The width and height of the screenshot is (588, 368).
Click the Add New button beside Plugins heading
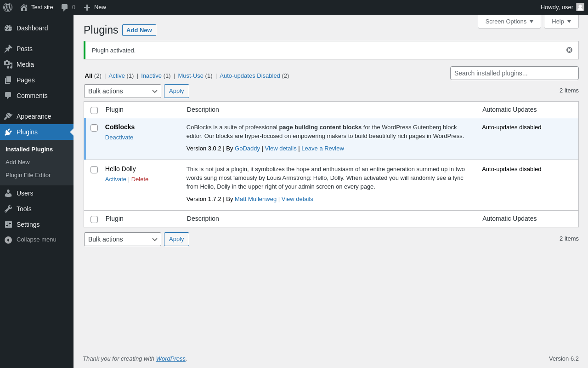[x=139, y=30]
